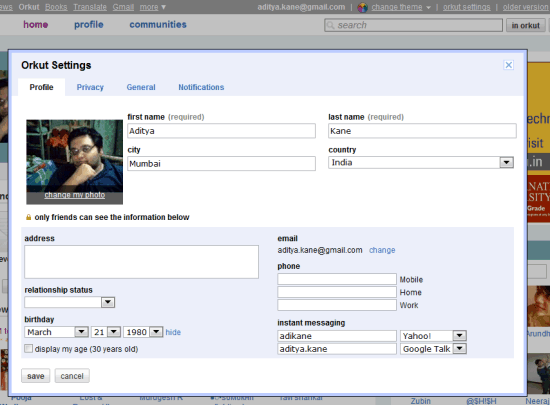Screen dimensions: 550x405
Task: Click the cancel button
Action: pyautogui.click(x=72, y=376)
